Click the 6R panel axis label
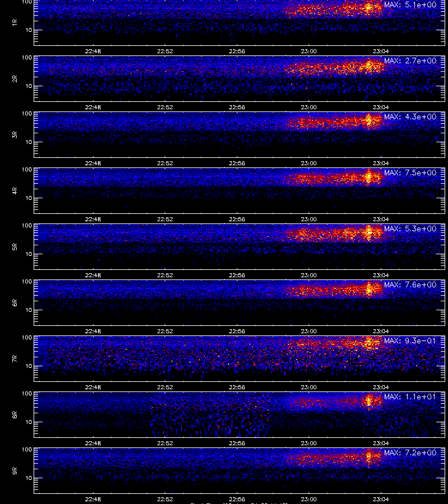Viewport: 448px width, 504px height. tap(15, 302)
